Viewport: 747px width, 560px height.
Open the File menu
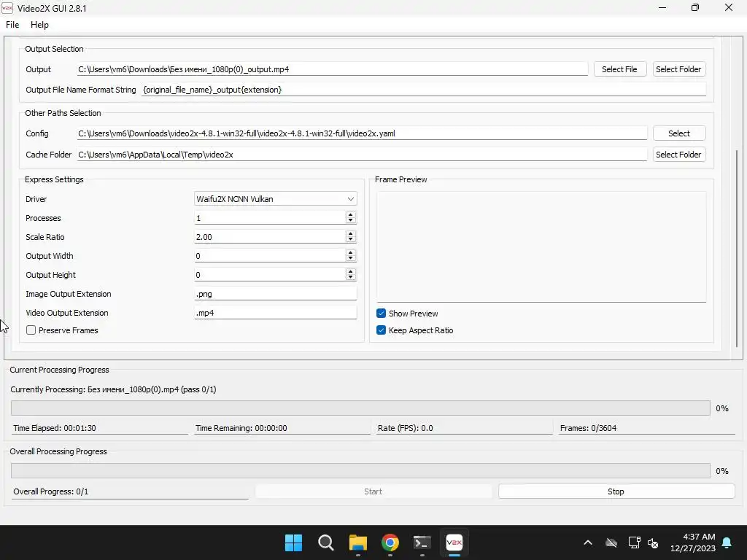tap(12, 25)
